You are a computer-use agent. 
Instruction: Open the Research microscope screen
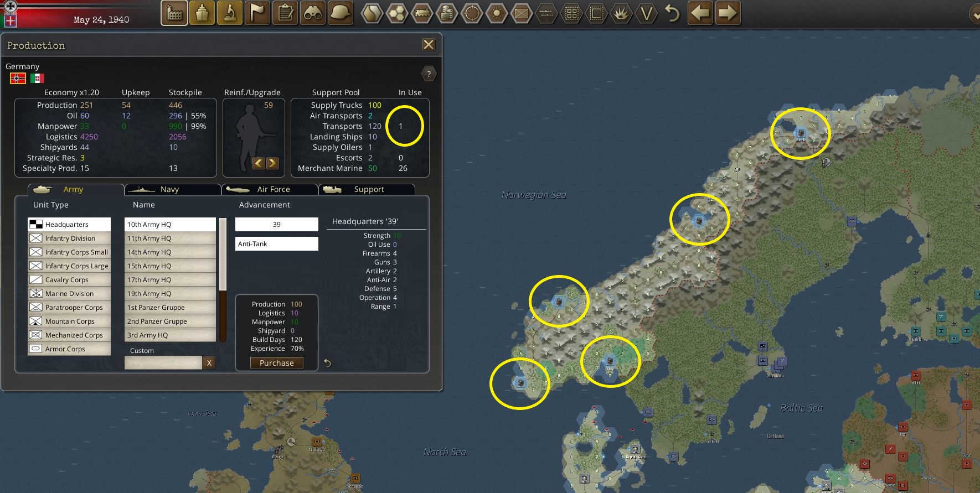click(x=230, y=13)
